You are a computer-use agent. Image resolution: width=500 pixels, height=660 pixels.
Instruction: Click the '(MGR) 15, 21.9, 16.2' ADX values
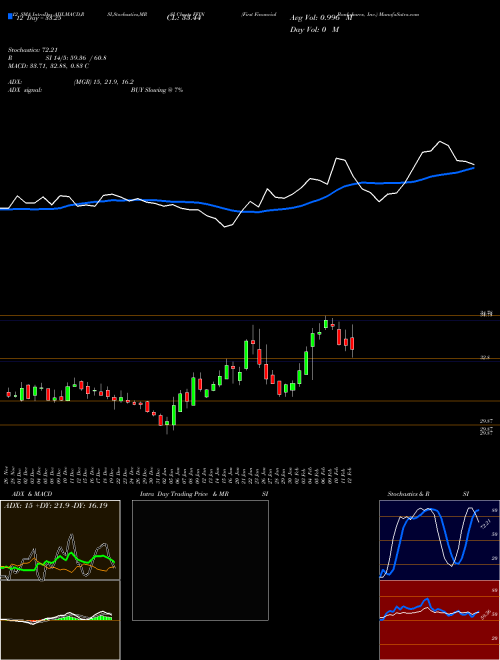[104, 82]
